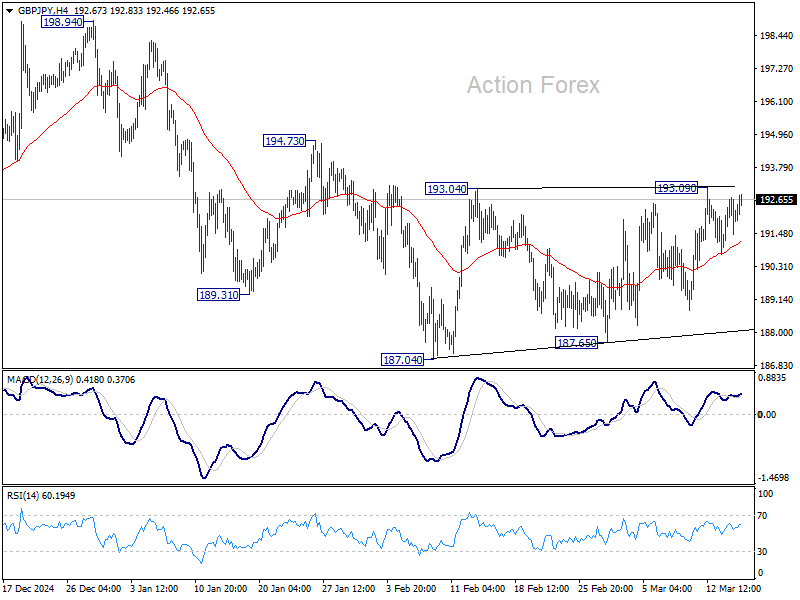Select the 198.940 price label

click(62, 22)
